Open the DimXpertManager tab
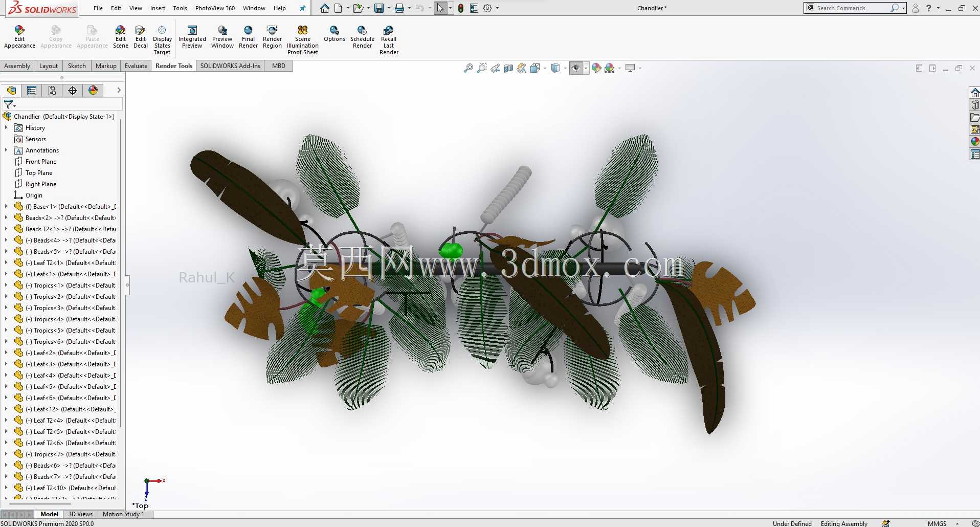The width and height of the screenshot is (980, 527). pos(73,91)
